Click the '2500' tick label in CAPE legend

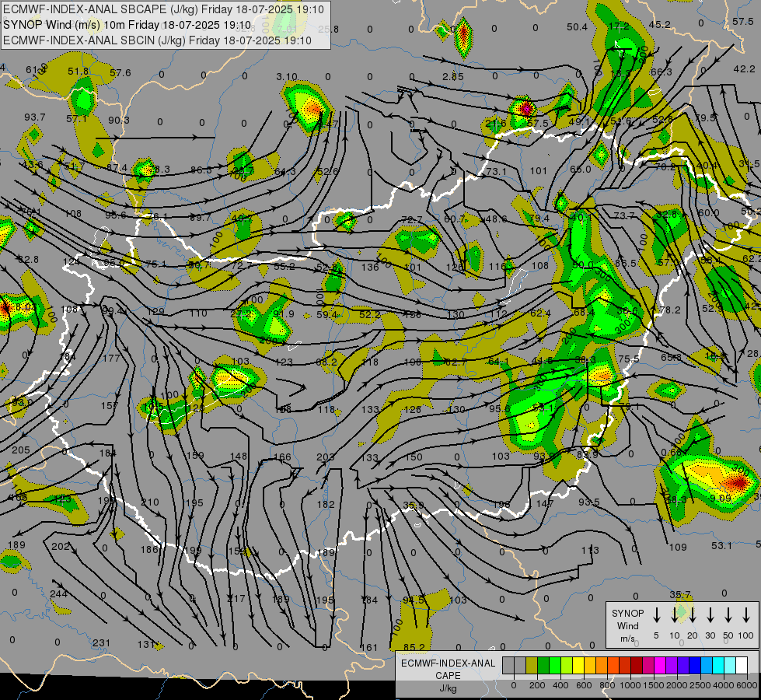[x=700, y=685]
